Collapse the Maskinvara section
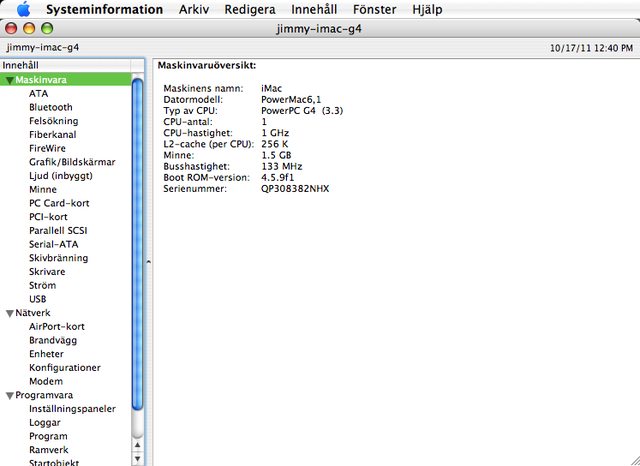The height and width of the screenshot is (466, 640). pos(9,80)
